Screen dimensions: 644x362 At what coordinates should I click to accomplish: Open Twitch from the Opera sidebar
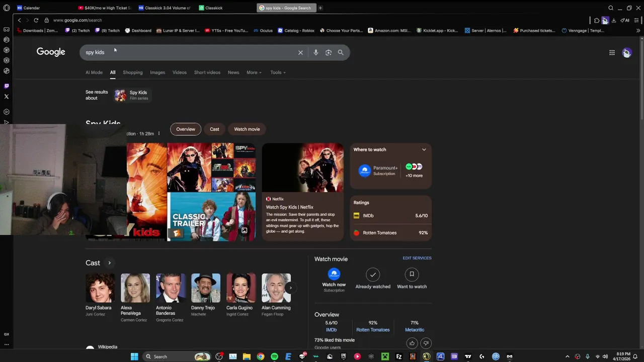click(6, 86)
